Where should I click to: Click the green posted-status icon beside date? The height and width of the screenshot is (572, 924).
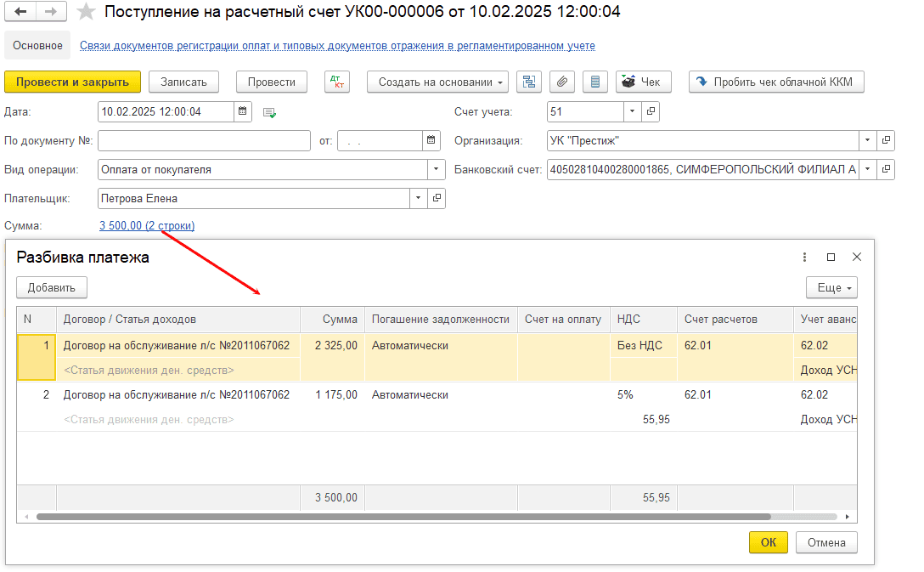270,112
